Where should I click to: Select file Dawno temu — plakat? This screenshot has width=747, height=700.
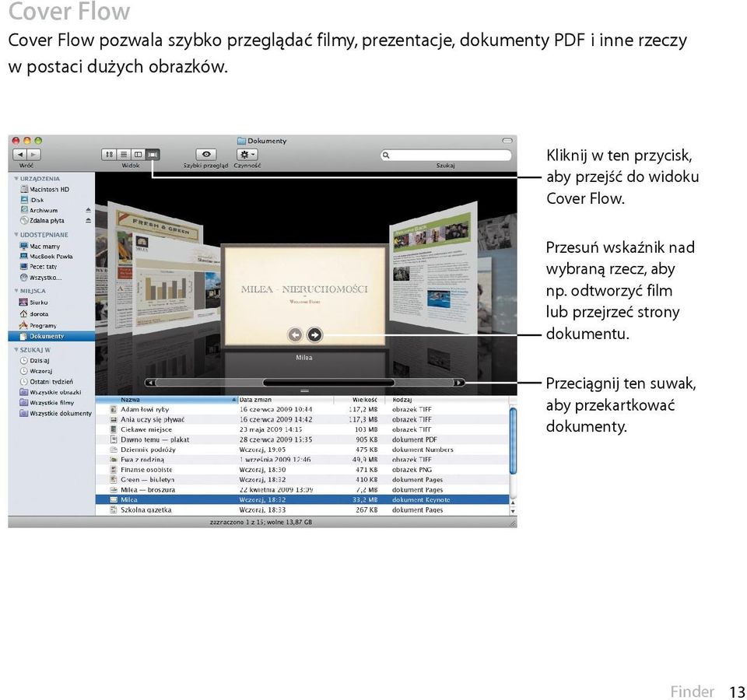pos(302,439)
